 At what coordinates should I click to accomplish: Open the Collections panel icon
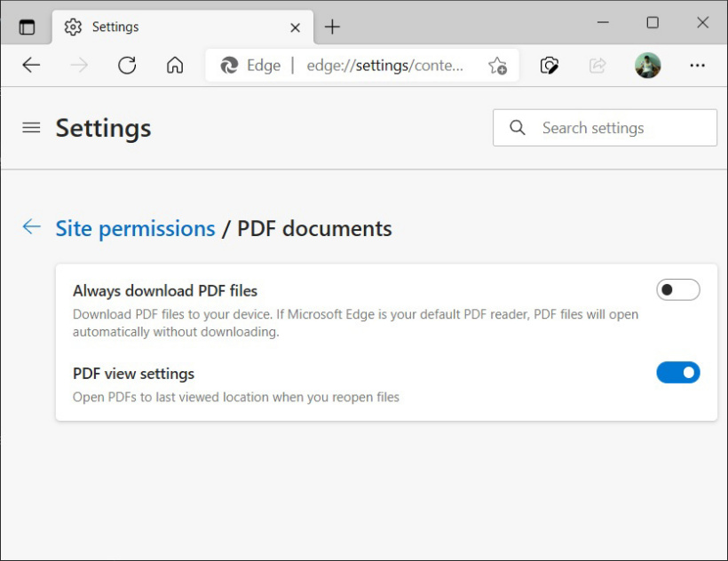click(549, 65)
